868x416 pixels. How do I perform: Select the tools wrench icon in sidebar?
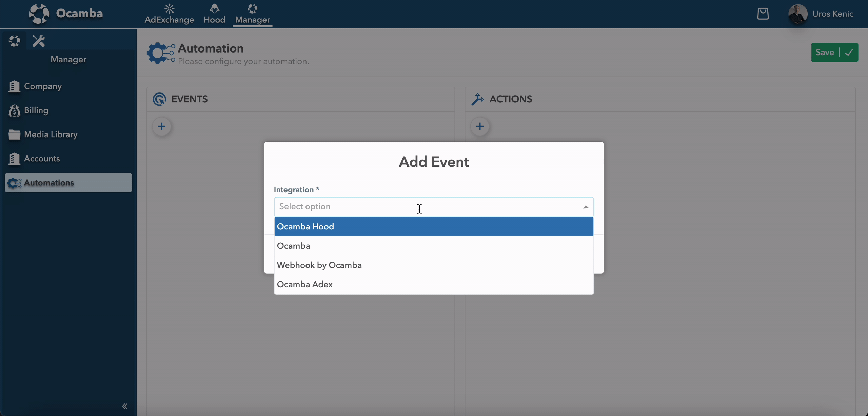coord(39,41)
